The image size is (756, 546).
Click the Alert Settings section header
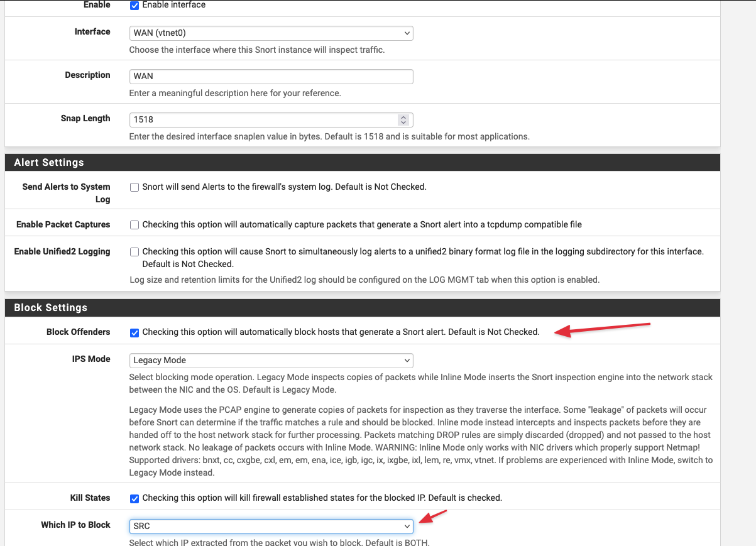(x=49, y=163)
